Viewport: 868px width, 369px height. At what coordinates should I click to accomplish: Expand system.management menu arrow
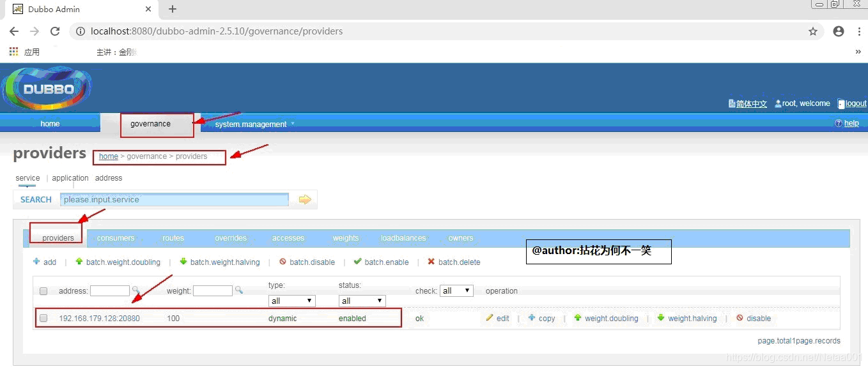(x=293, y=123)
